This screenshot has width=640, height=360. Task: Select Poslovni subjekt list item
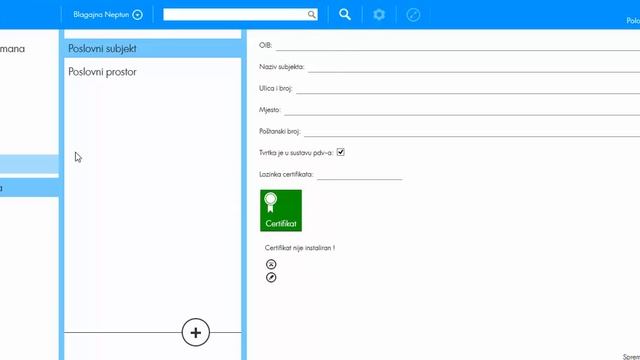coord(153,48)
